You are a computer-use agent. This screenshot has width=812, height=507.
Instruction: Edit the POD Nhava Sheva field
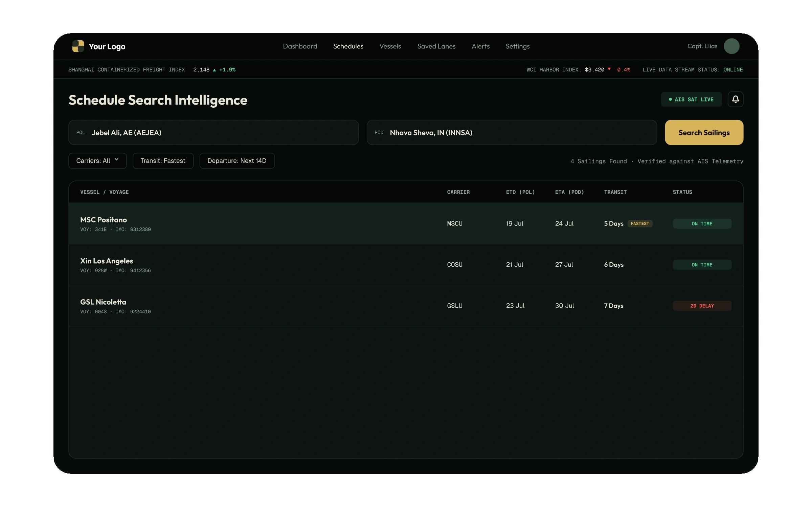pyautogui.click(x=512, y=133)
